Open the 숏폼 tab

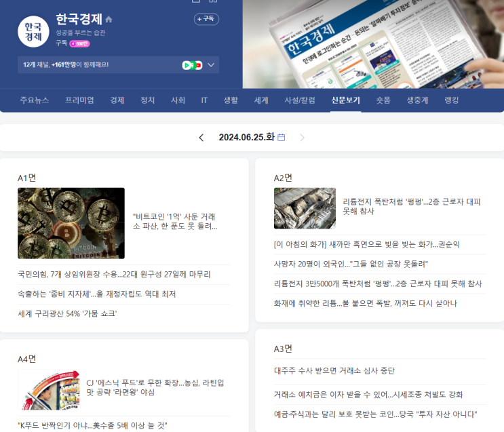pyautogui.click(x=383, y=100)
